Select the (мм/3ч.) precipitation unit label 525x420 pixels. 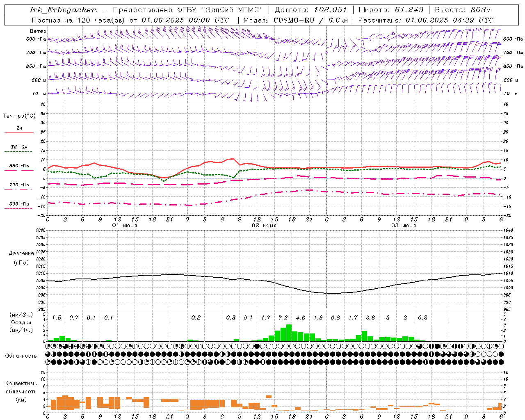[21, 315]
